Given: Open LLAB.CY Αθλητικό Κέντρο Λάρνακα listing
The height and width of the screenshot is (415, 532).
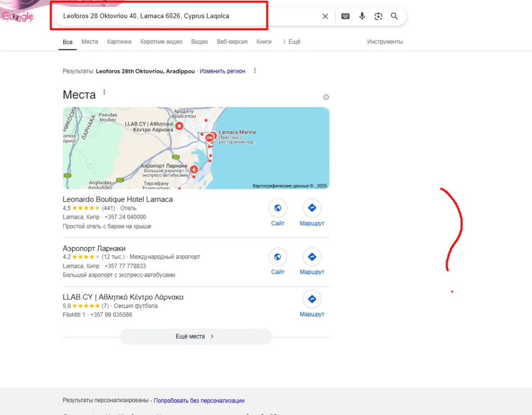Looking at the screenshot, I should [x=123, y=297].
